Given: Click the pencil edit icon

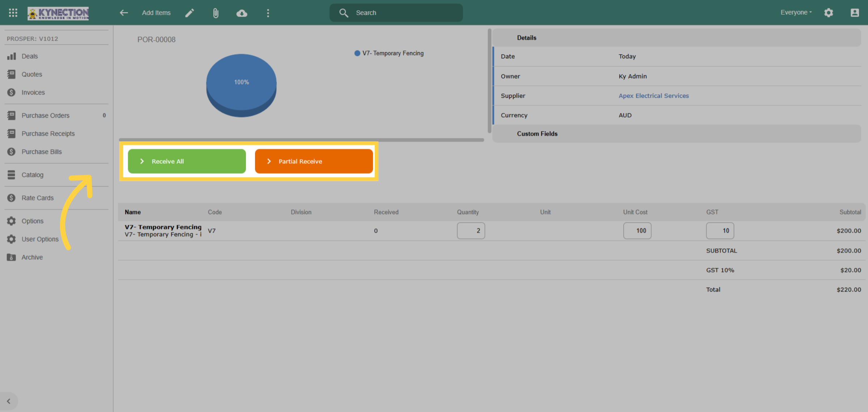Looking at the screenshot, I should coord(190,13).
